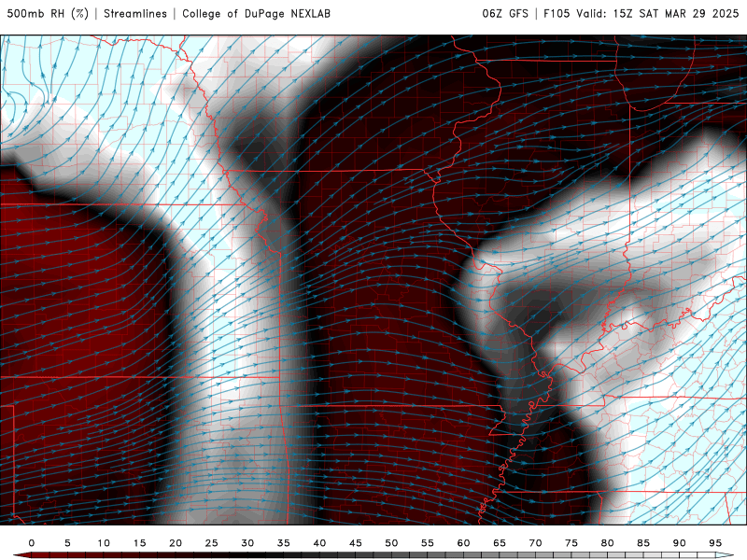747x560 pixels.
Task: Click the black color bar segment below '35'
Action: (284, 555)
